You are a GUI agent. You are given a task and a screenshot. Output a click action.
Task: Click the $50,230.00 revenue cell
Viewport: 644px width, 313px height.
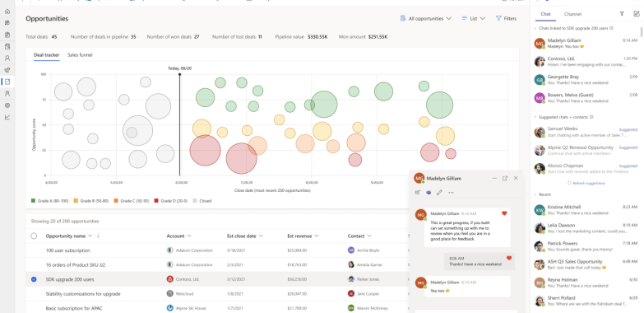[297, 279]
